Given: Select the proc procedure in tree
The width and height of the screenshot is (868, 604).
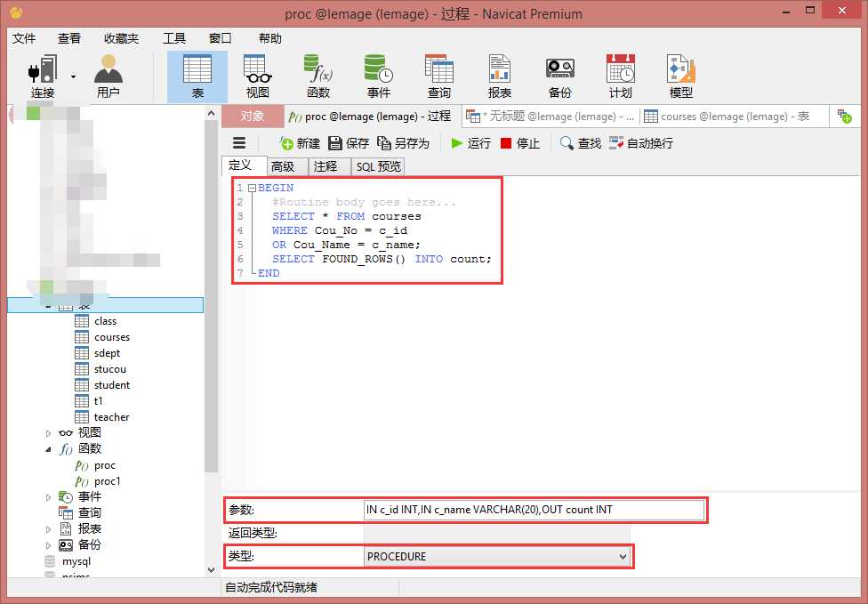Looking at the screenshot, I should click(x=104, y=465).
